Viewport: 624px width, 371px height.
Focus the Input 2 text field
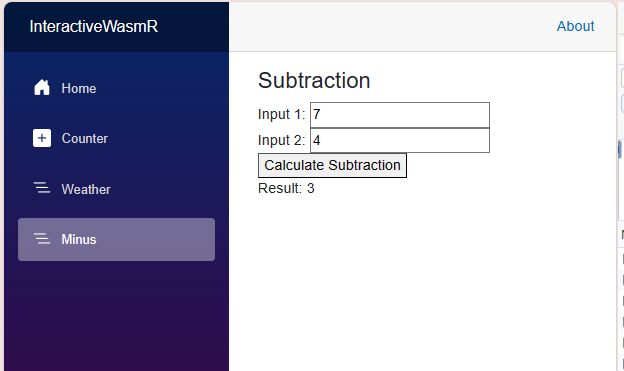click(x=400, y=141)
